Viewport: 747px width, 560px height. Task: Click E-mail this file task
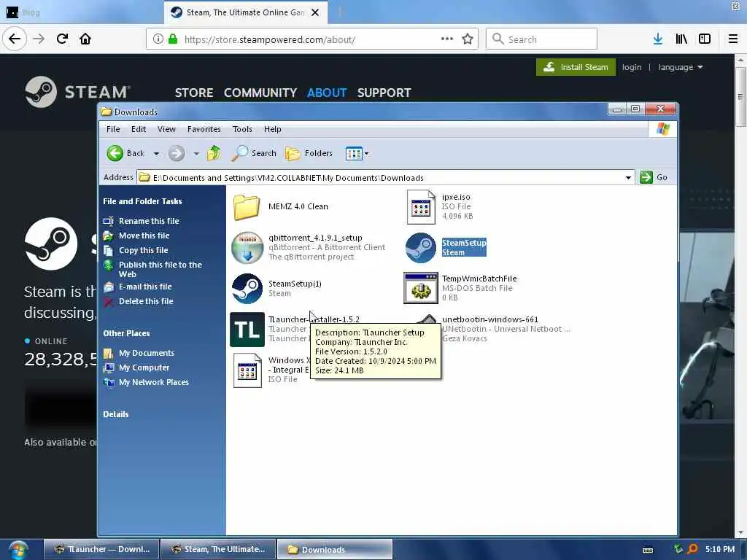pos(145,287)
